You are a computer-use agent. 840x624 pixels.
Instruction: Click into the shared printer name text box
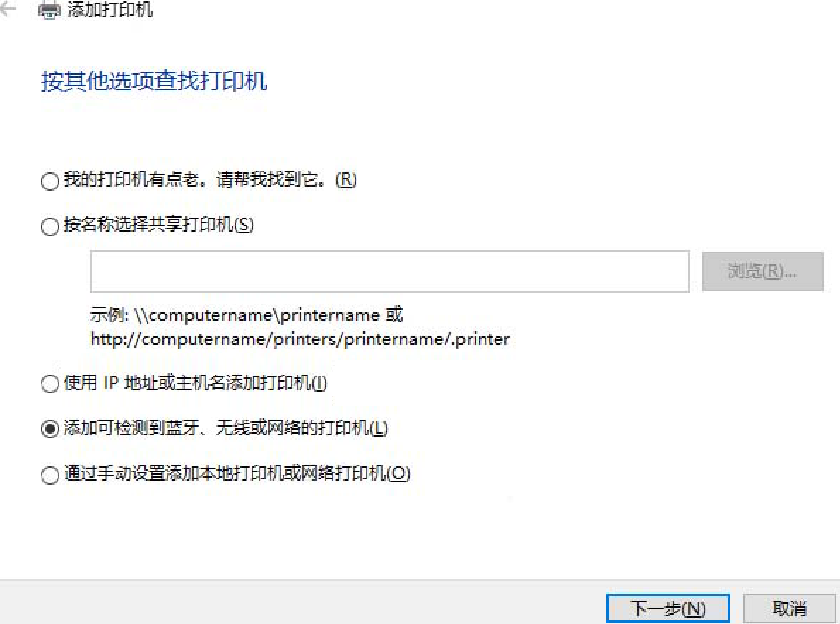[389, 271]
